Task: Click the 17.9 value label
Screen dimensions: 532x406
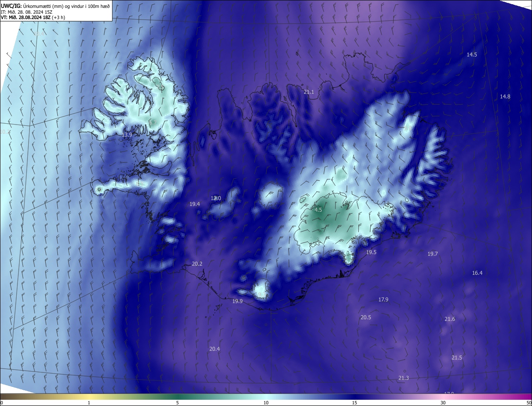Action: click(x=383, y=299)
